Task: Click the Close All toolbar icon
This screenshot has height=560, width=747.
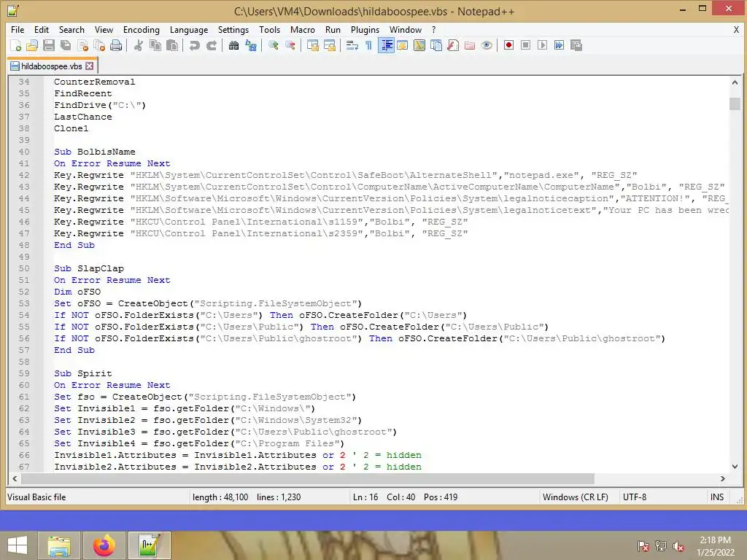Action: tap(99, 45)
